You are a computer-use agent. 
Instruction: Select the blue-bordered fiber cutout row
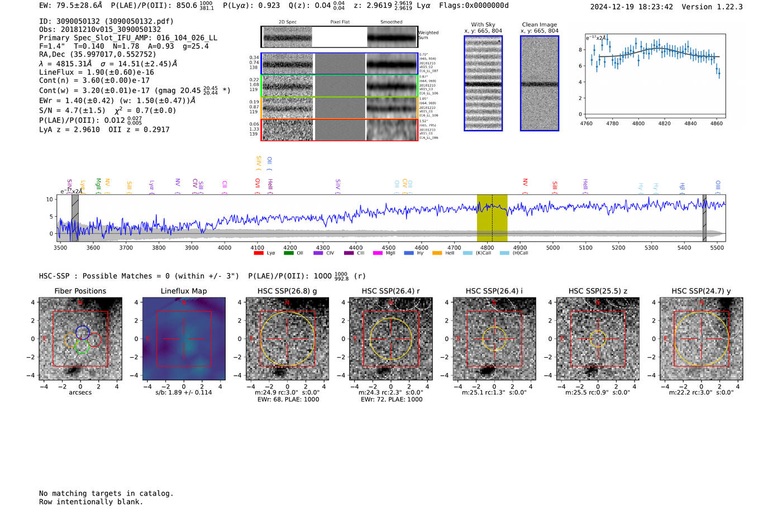point(339,64)
